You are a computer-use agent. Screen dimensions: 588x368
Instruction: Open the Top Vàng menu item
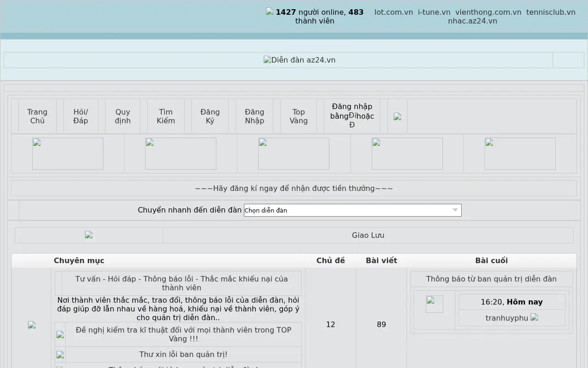[299, 116]
